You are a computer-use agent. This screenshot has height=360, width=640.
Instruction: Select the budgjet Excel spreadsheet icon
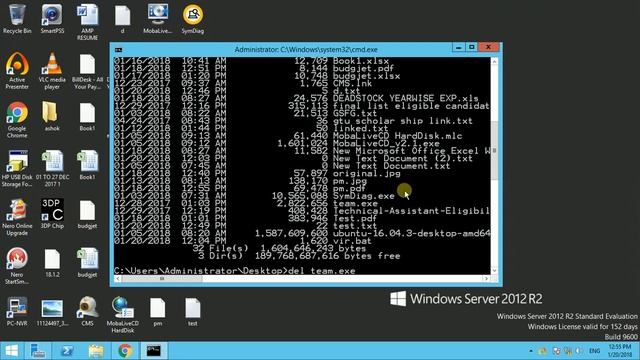[87, 263]
